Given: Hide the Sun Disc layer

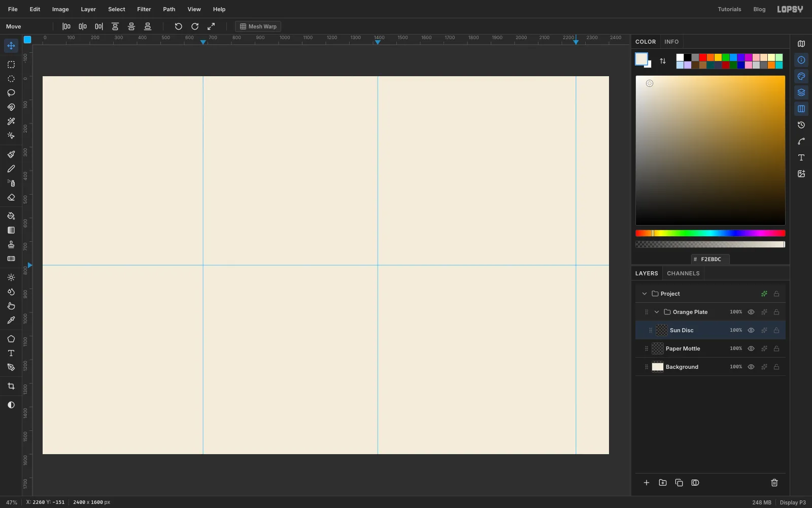Looking at the screenshot, I should [x=751, y=330].
